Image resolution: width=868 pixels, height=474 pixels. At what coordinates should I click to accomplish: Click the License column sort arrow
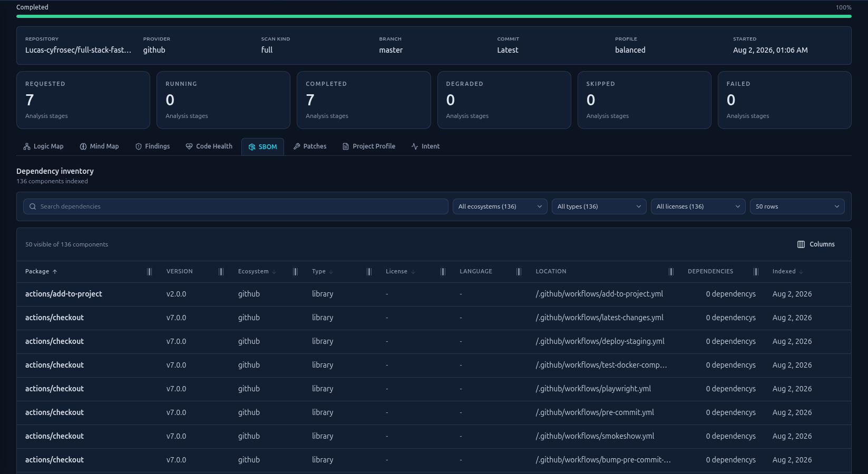pos(413,272)
